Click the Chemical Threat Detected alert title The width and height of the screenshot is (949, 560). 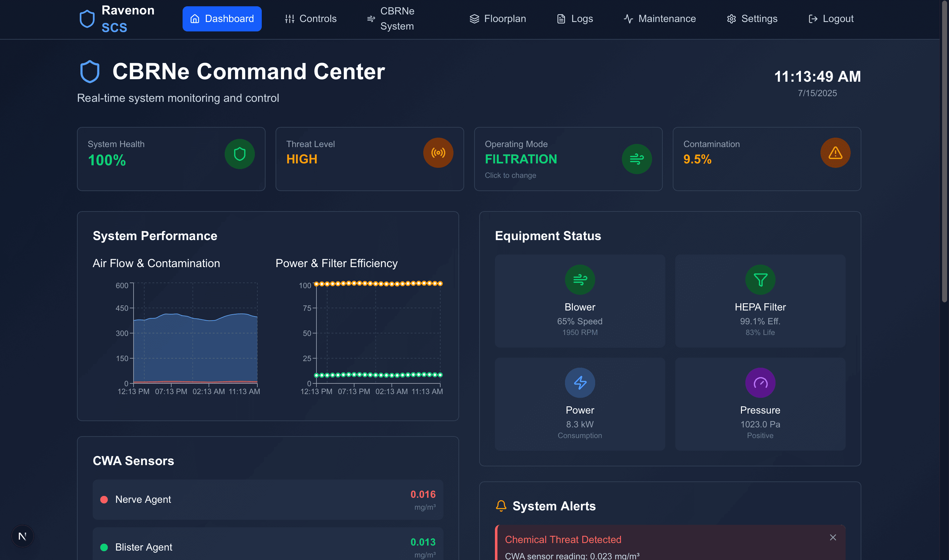pyautogui.click(x=563, y=540)
